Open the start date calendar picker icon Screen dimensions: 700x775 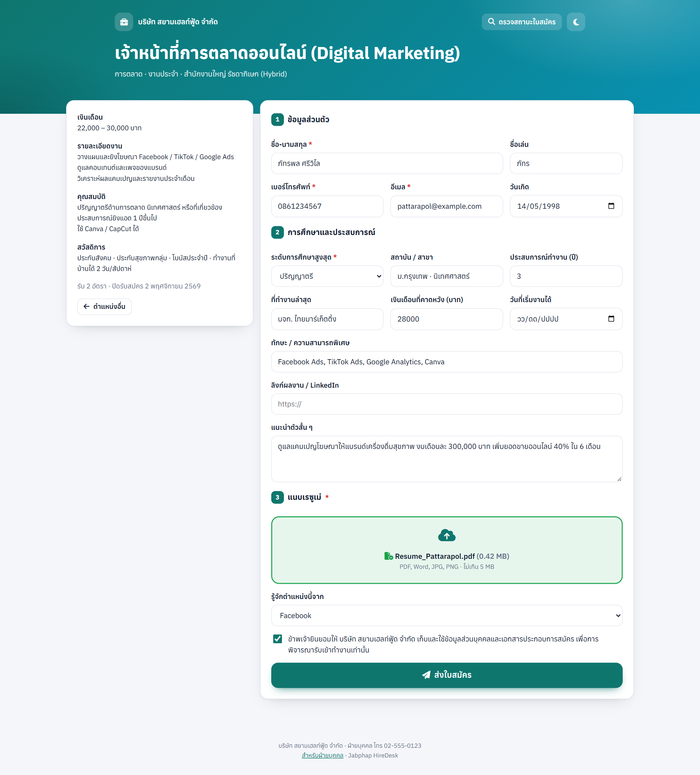611,319
